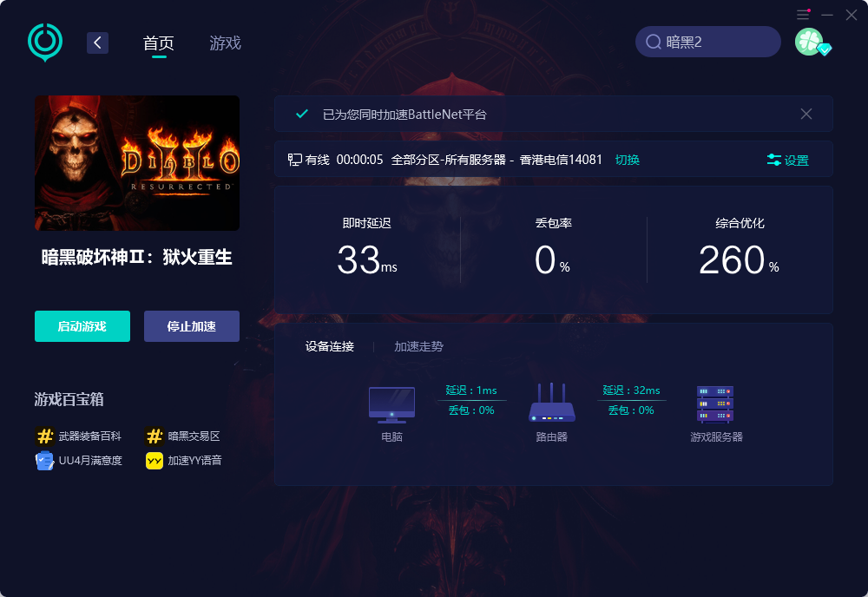This screenshot has height=597, width=868.
Task: Click the 游戏服务器 server icon
Action: [x=715, y=403]
